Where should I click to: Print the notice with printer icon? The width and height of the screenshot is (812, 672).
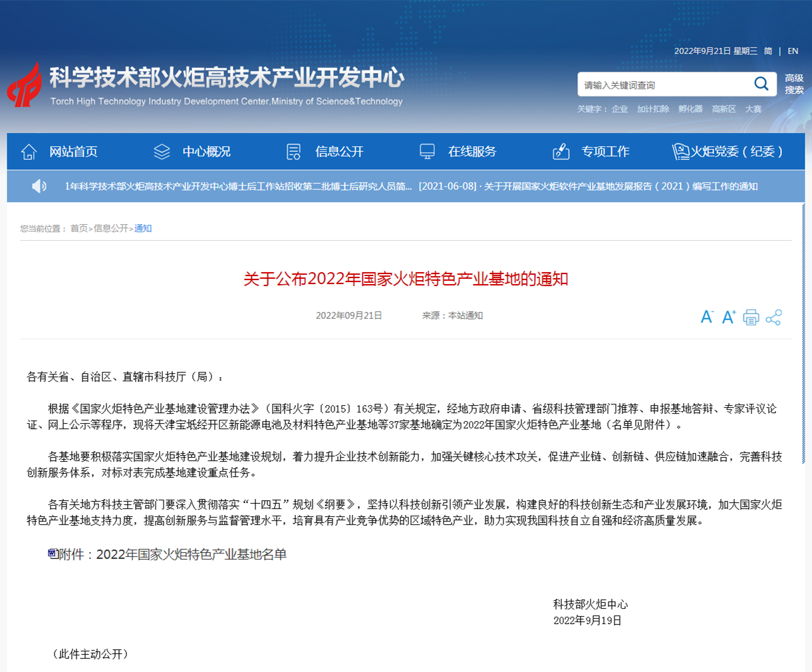point(751,317)
